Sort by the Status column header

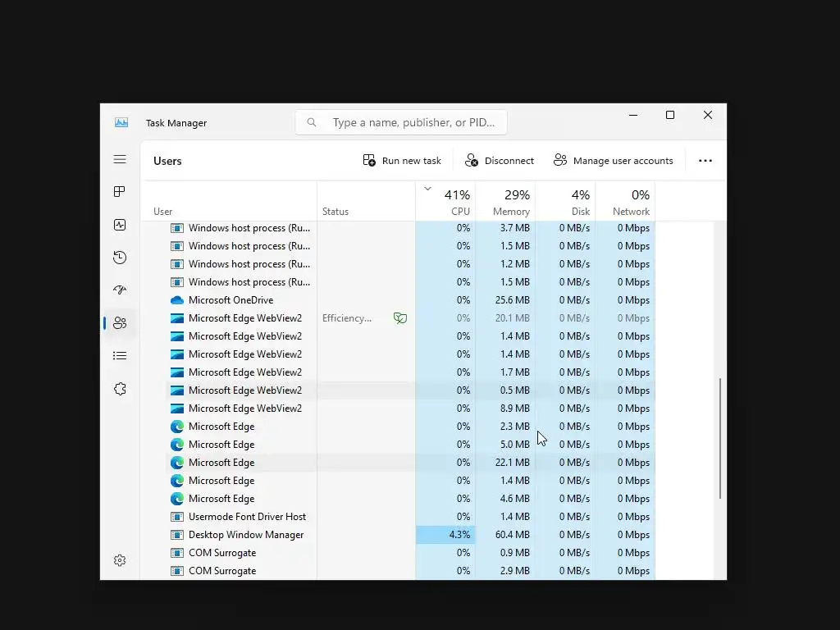click(x=366, y=202)
